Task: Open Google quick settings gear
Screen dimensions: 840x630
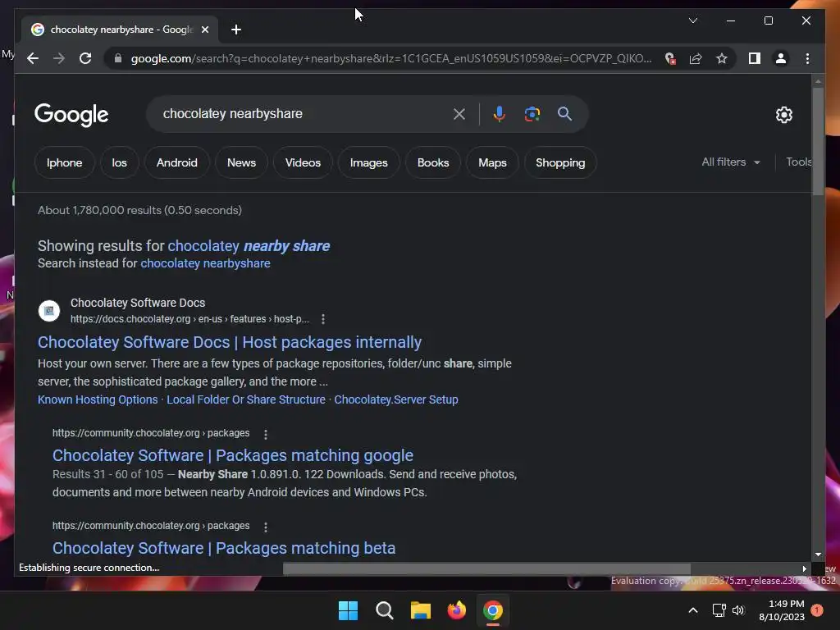Action: click(783, 115)
